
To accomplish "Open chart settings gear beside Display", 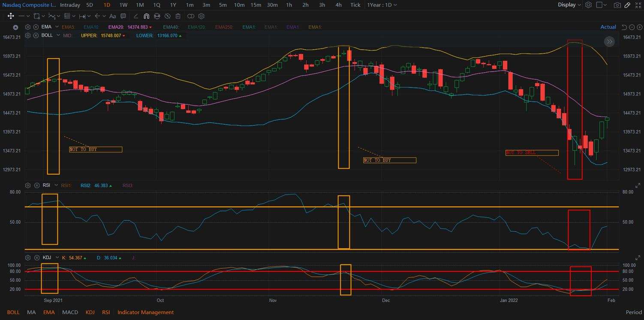I will [588, 5].
